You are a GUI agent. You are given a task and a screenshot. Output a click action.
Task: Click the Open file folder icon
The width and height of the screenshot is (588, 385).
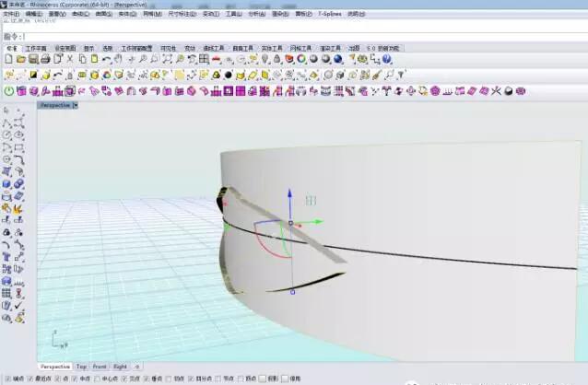click(21, 59)
